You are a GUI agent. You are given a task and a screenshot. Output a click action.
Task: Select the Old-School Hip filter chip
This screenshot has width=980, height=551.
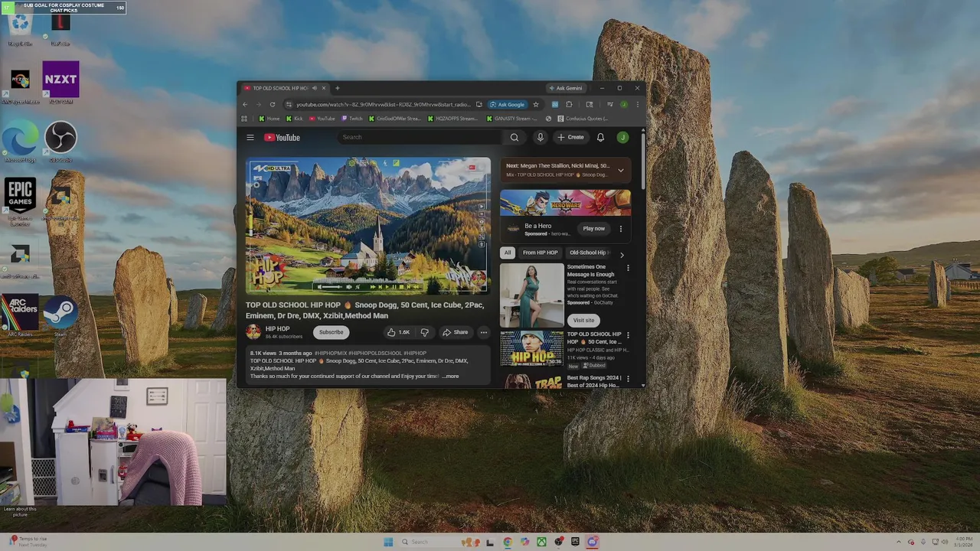point(588,253)
